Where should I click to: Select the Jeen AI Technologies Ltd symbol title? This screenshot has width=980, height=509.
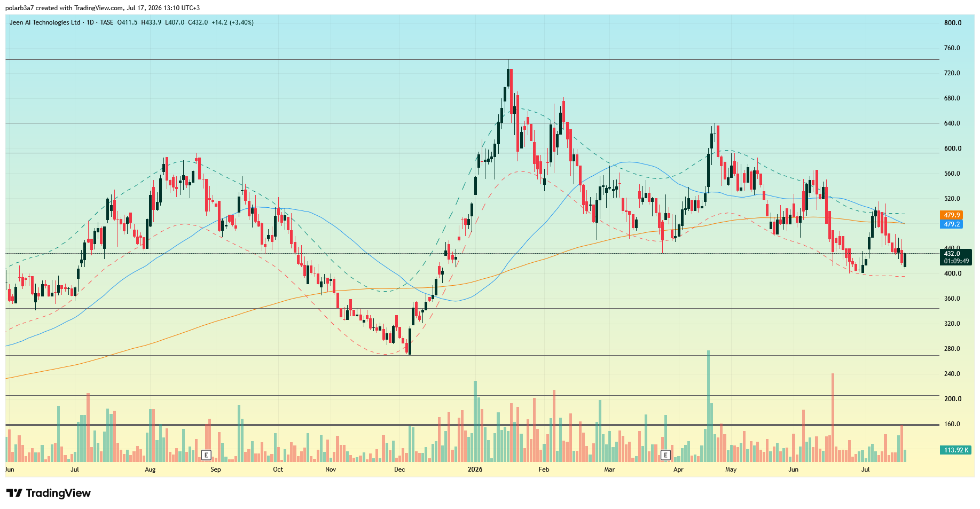[45, 22]
